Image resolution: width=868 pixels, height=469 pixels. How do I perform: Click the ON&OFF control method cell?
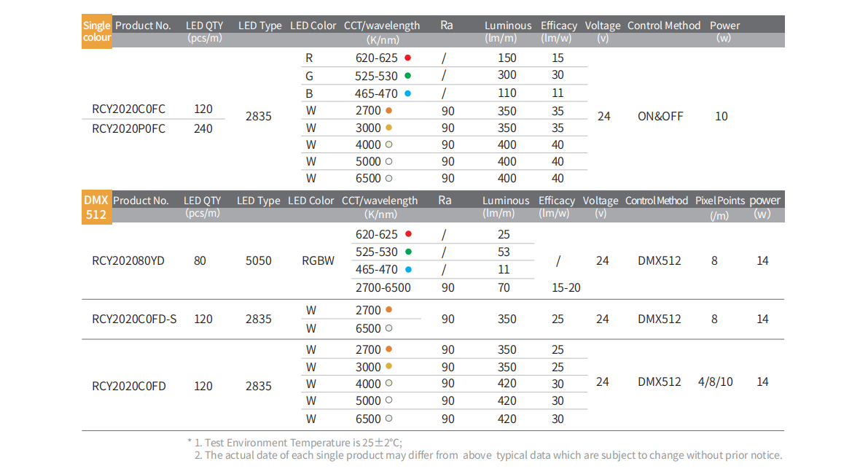[x=660, y=116]
